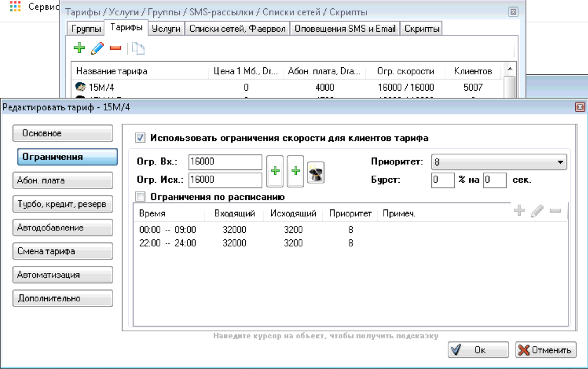The height and width of the screenshot is (369, 588).
Task: Switch to the Группы tab
Action: 86,29
